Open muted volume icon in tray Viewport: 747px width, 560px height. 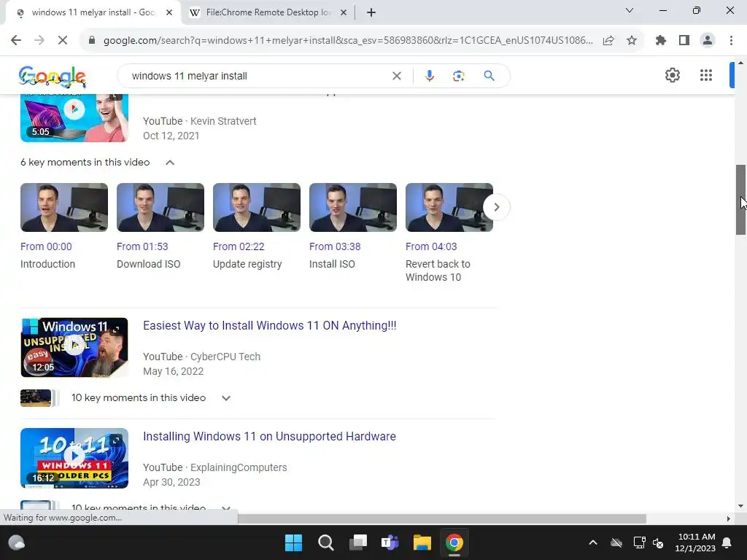coord(659,542)
